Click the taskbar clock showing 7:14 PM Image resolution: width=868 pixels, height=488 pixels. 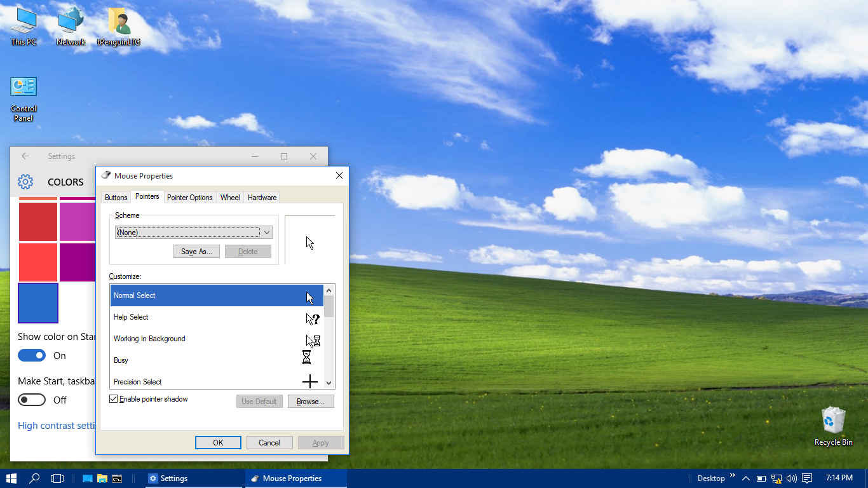(x=839, y=478)
